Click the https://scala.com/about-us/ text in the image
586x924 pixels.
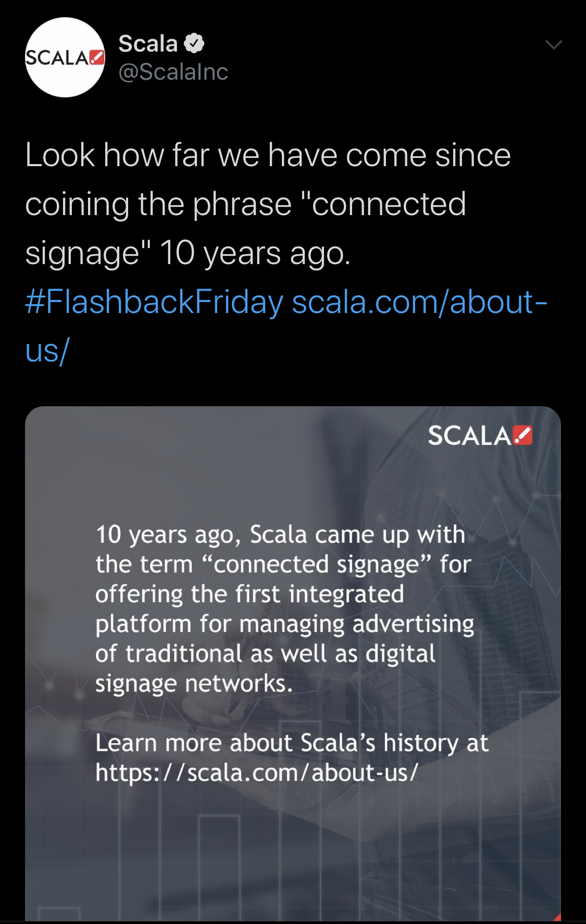click(x=256, y=772)
